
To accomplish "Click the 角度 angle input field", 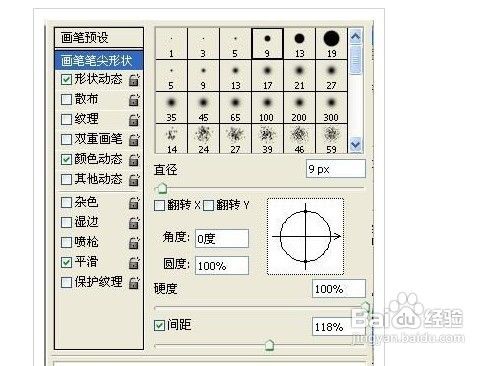I will point(222,238).
